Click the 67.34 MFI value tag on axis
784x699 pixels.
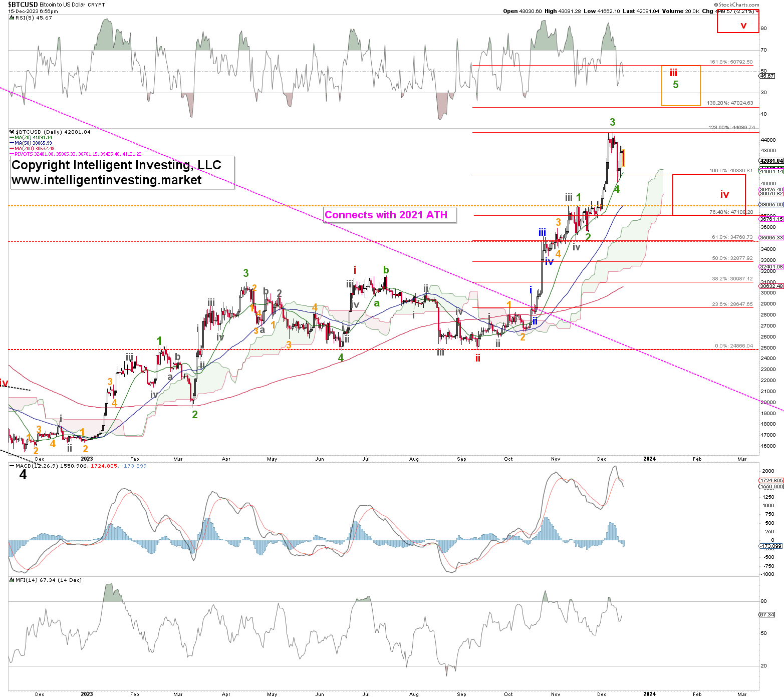(767, 614)
